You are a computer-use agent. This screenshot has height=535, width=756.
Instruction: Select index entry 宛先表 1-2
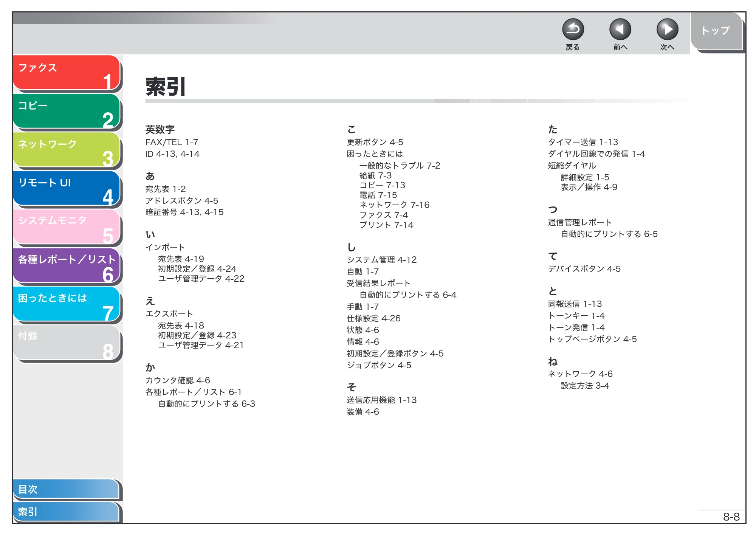166,189
